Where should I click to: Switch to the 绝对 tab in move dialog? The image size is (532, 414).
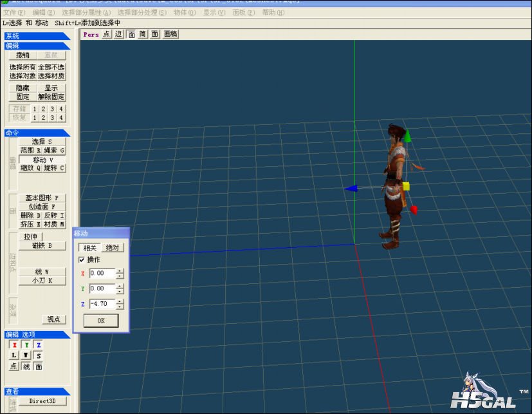click(113, 248)
